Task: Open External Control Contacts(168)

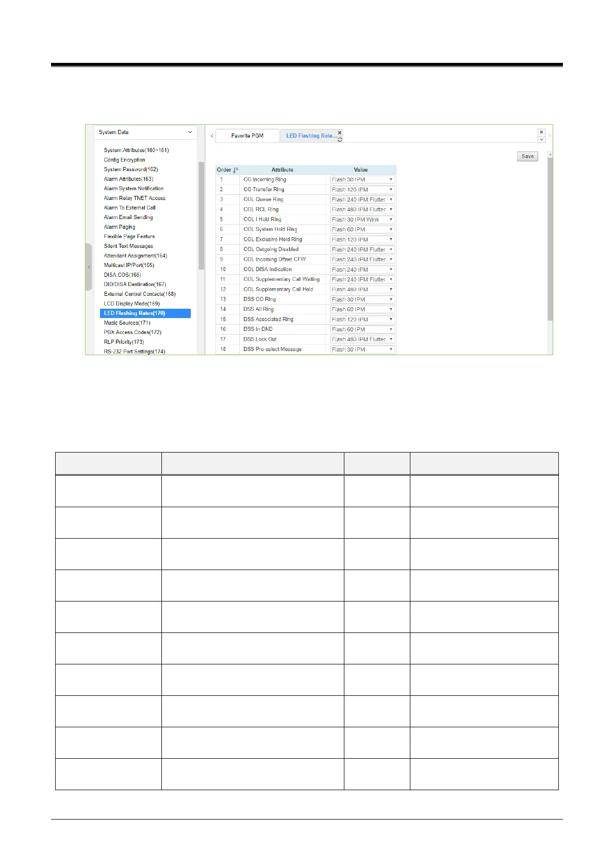Action: [140, 294]
